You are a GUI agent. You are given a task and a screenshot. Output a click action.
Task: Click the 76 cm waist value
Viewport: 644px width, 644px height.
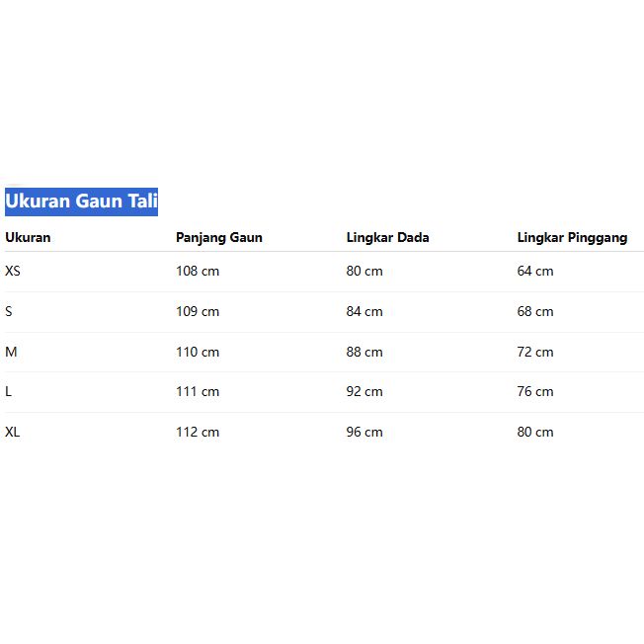point(535,391)
